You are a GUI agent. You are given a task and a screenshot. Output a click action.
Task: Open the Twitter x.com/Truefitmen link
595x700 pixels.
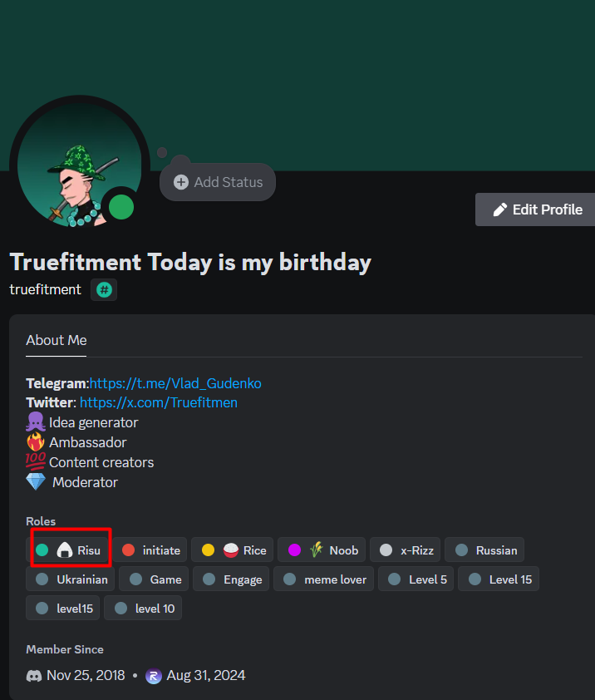(x=159, y=402)
